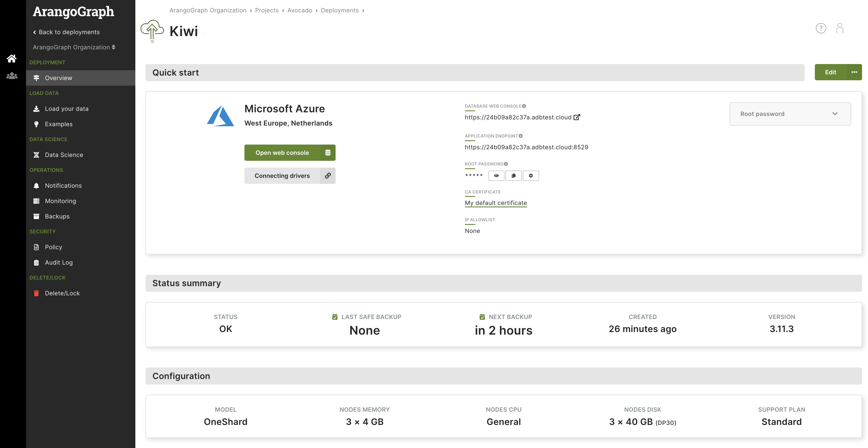Select the application endpoint URL text

click(x=526, y=147)
